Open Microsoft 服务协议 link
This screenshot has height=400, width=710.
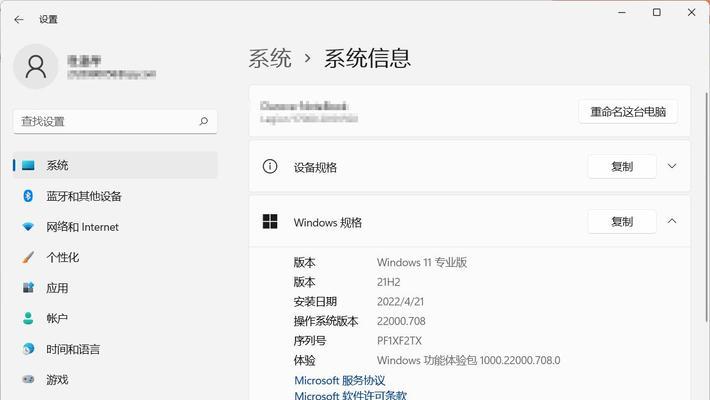coord(340,381)
